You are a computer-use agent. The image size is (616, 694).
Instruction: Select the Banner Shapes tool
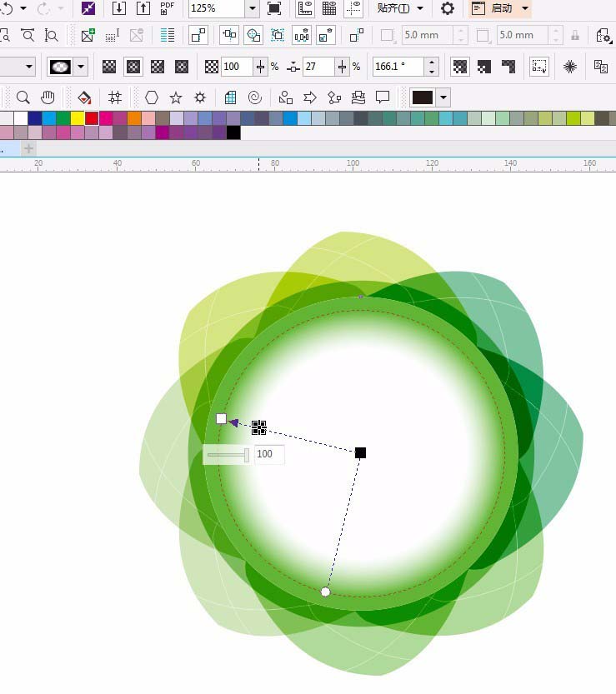click(358, 97)
